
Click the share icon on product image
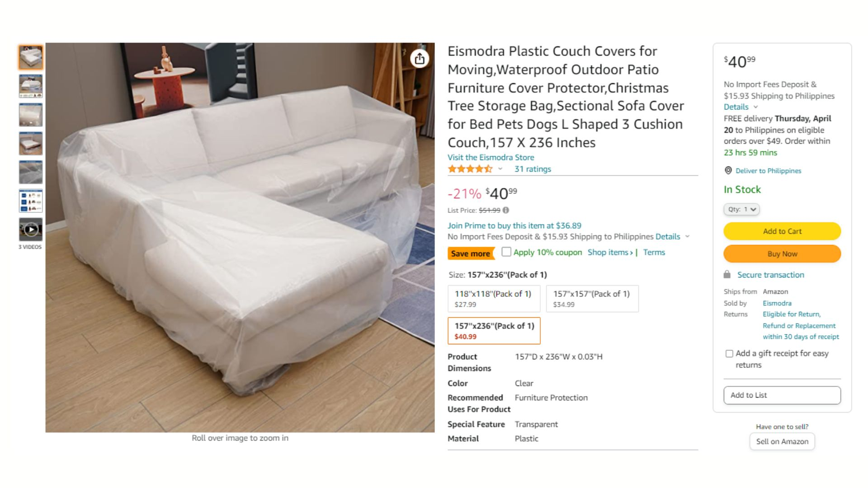pyautogui.click(x=420, y=59)
